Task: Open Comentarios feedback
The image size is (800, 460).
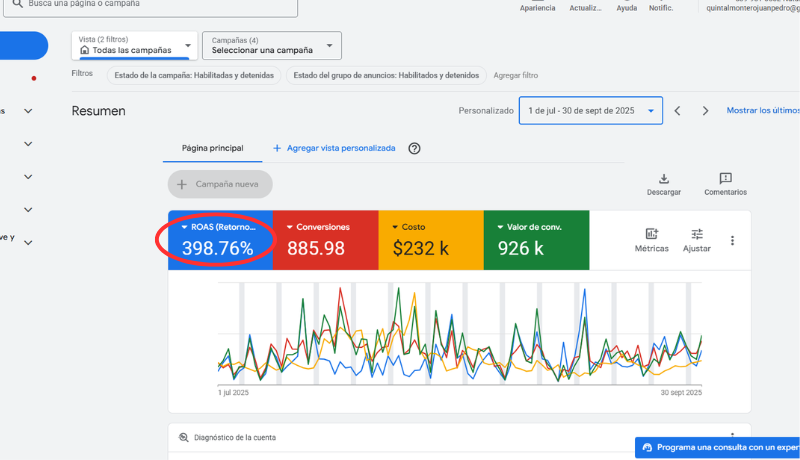Action: click(726, 185)
